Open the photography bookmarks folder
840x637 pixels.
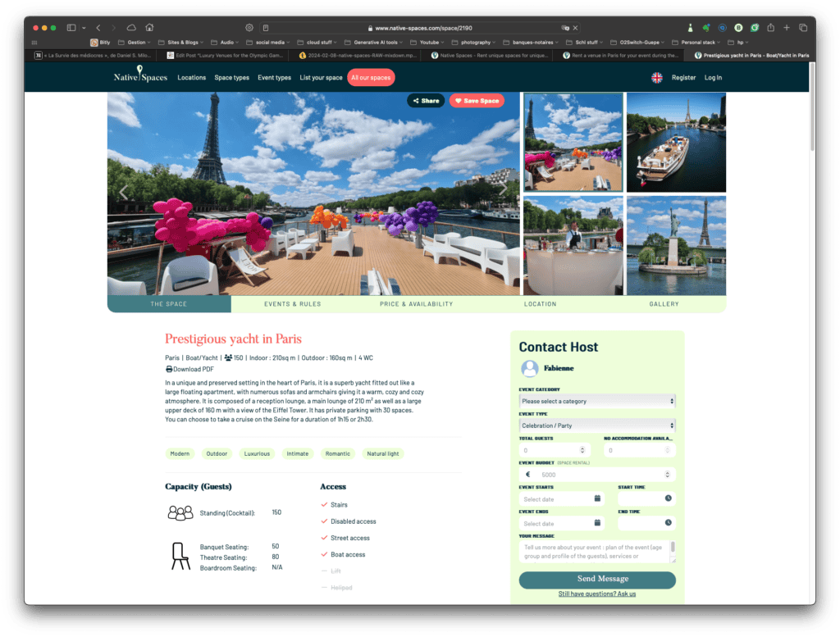pyautogui.click(x=473, y=43)
